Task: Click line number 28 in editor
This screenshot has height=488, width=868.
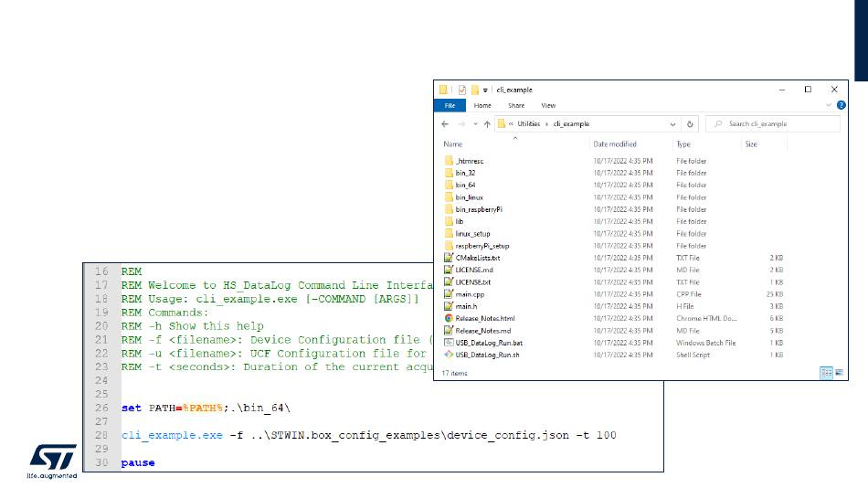Action: tap(101, 435)
